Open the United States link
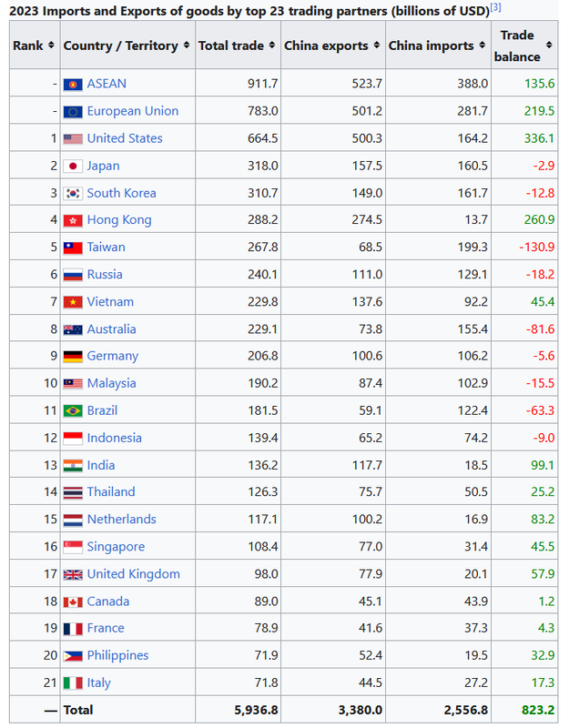 [x=125, y=138]
